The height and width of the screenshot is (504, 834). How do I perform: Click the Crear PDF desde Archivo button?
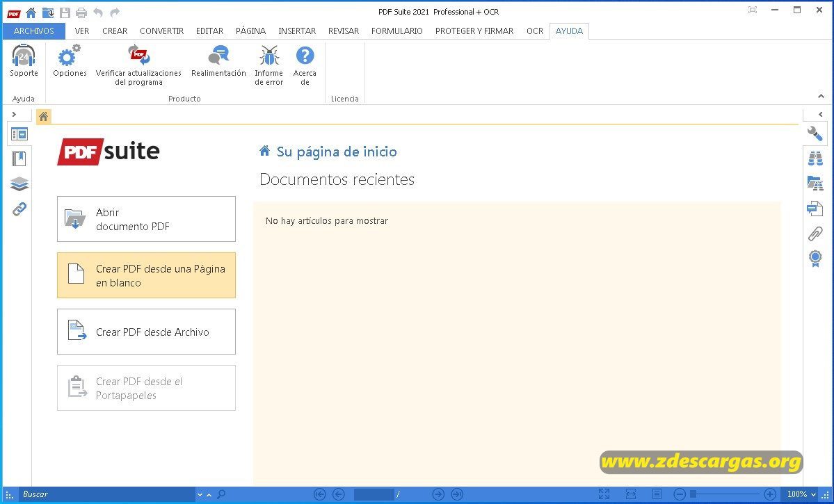click(146, 332)
